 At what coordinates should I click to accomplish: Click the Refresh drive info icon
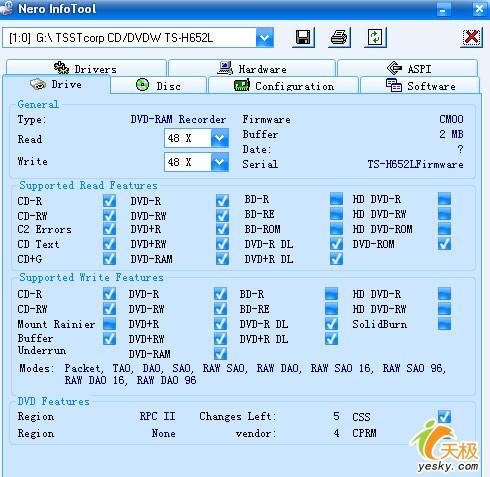[x=375, y=37]
